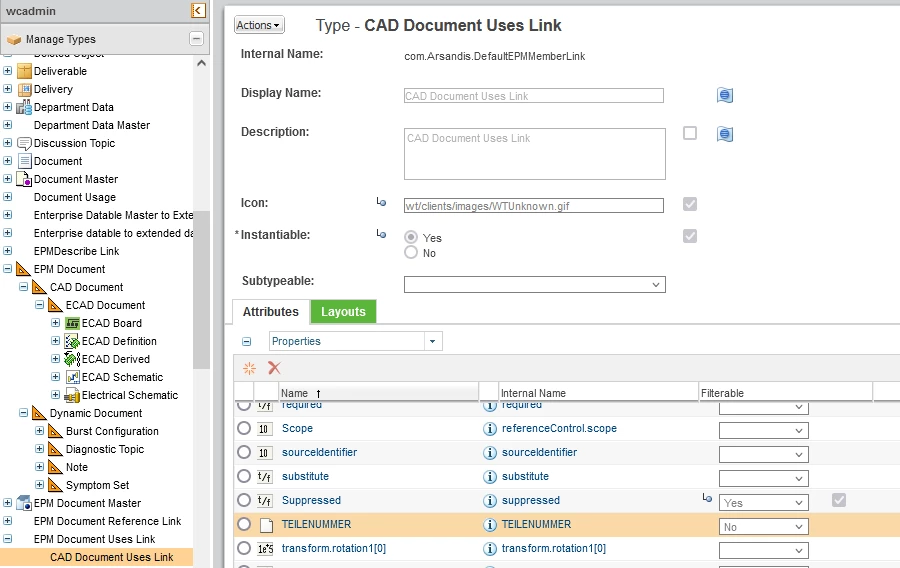Viewport: 900px width, 568px height.
Task: Click info icon for sourceIdentifier row
Action: tap(490, 453)
